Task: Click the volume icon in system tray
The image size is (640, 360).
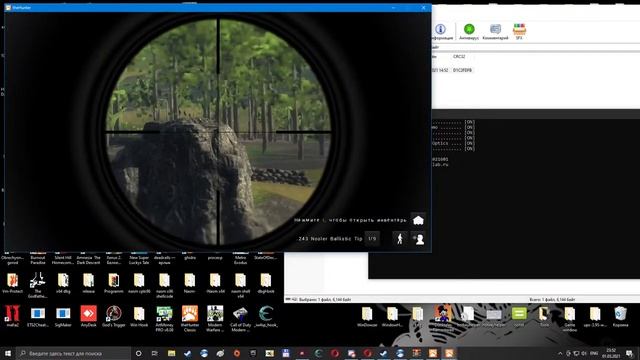Action: click(584, 353)
